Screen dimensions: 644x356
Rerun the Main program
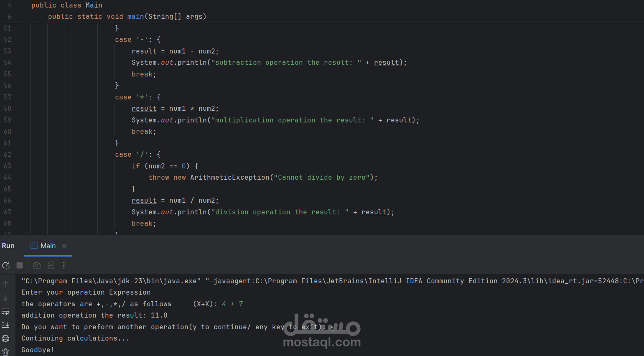pos(6,265)
